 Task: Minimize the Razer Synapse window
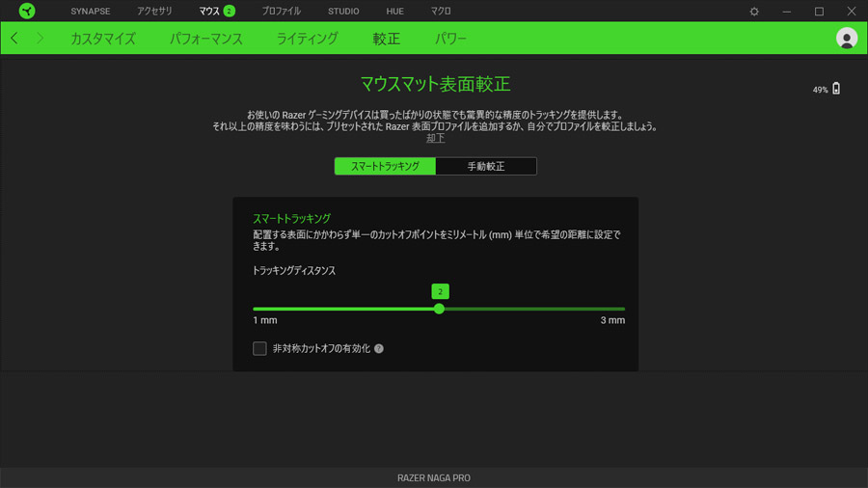(x=787, y=11)
